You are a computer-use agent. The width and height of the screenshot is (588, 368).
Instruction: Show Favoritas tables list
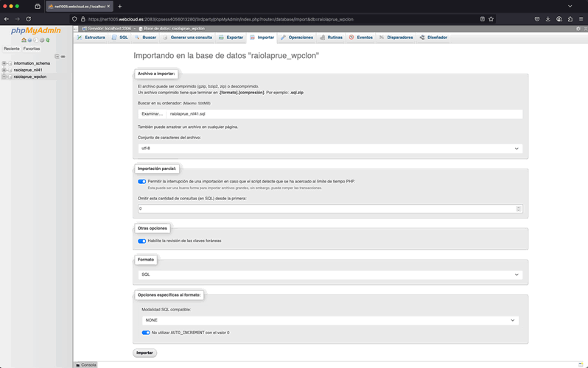32,49
